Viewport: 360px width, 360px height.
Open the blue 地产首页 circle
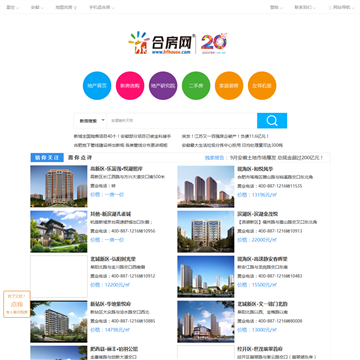(97, 86)
